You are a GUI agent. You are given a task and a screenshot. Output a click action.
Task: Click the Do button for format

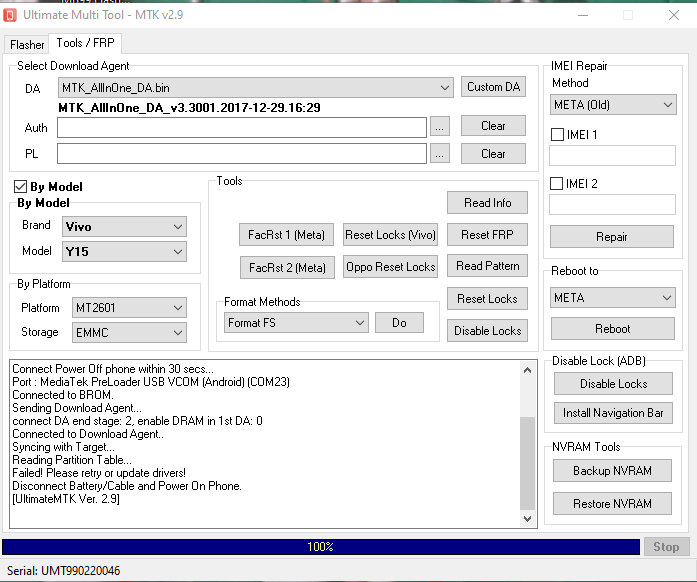(x=399, y=322)
